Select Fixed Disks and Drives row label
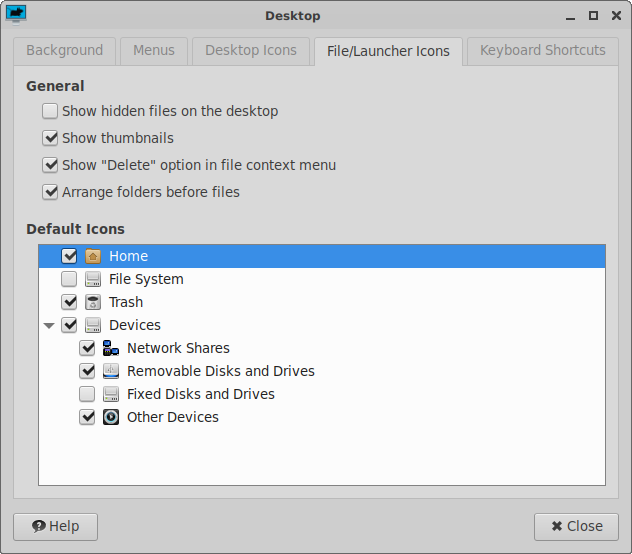Screen dimensions: 632x554 pyautogui.click(x=201, y=394)
